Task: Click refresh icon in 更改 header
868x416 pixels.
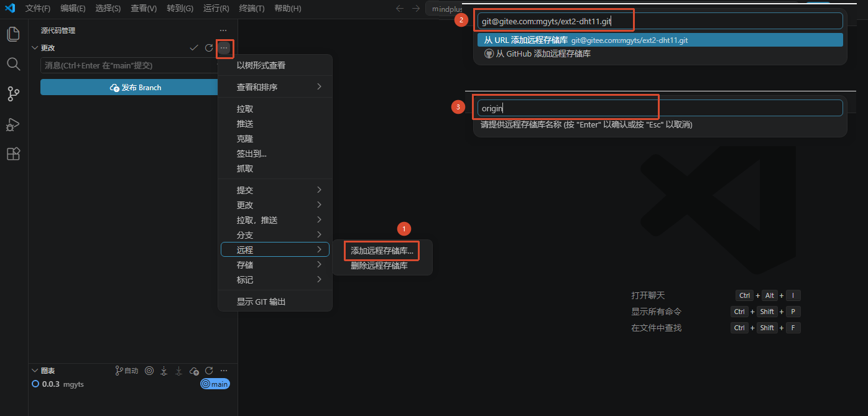Action: (209, 48)
